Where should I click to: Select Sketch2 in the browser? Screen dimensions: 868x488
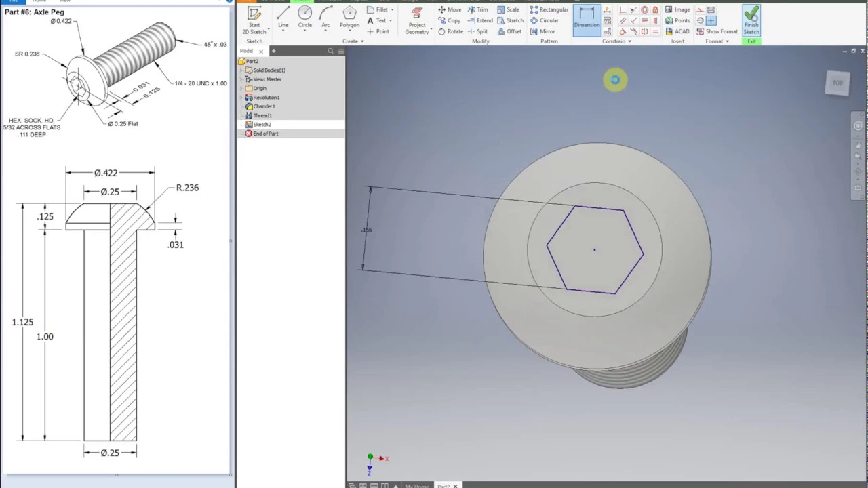pyautogui.click(x=258, y=124)
